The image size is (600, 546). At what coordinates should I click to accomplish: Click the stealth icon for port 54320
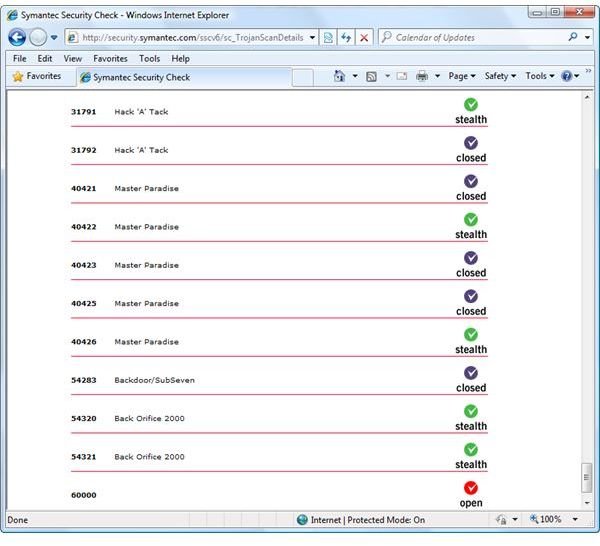471,411
